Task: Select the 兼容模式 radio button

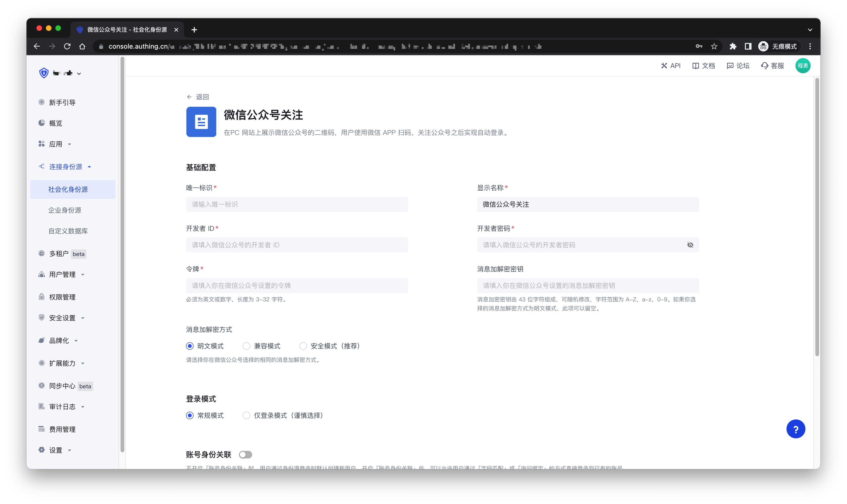Action: click(x=246, y=346)
